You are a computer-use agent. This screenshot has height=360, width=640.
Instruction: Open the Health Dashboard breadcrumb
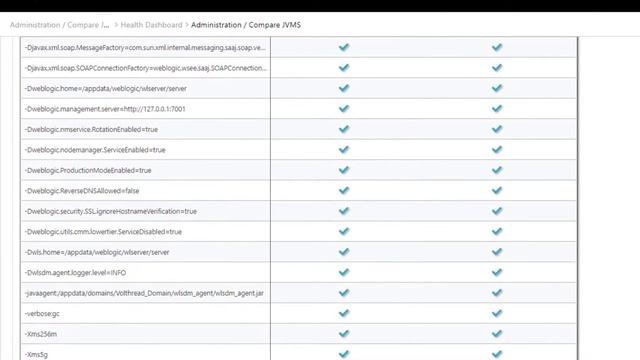tap(151, 25)
